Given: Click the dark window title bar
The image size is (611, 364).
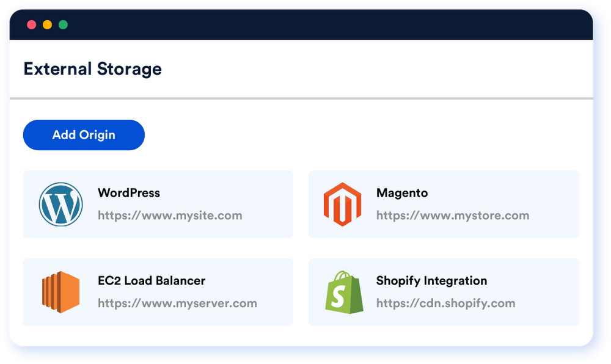Looking at the screenshot, I should tap(312, 25).
